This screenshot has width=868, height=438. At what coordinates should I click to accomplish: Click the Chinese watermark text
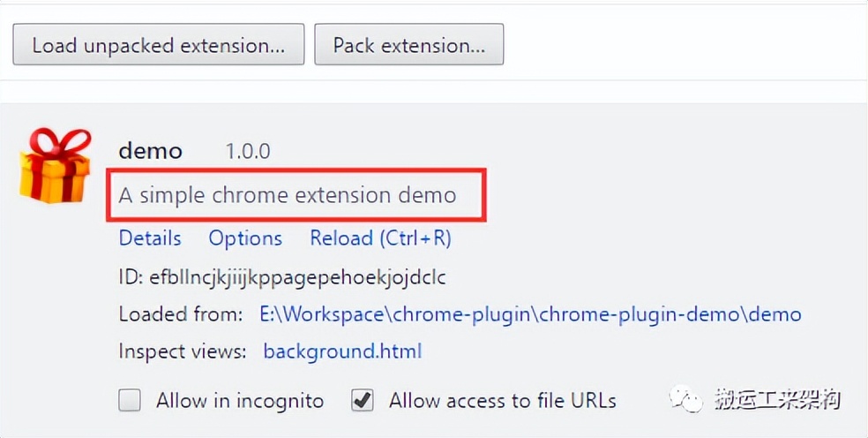pos(777,400)
